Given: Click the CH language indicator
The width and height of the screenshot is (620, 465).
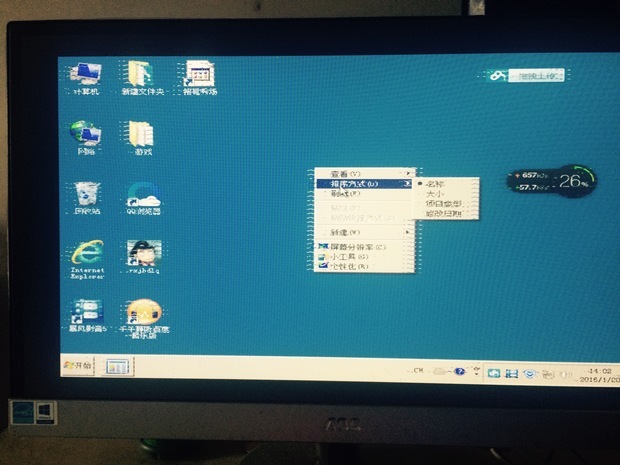Looking at the screenshot, I should coord(418,370).
